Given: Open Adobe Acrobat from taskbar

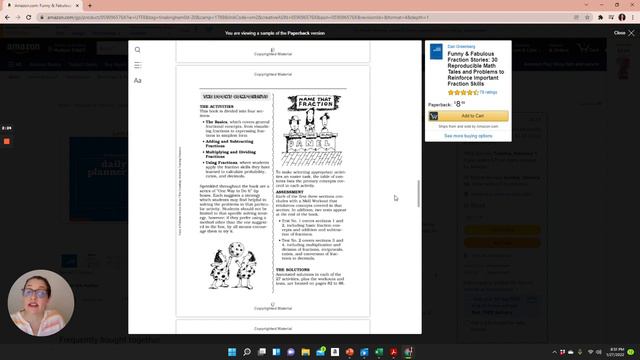Looking at the screenshot, I should click(393, 352).
